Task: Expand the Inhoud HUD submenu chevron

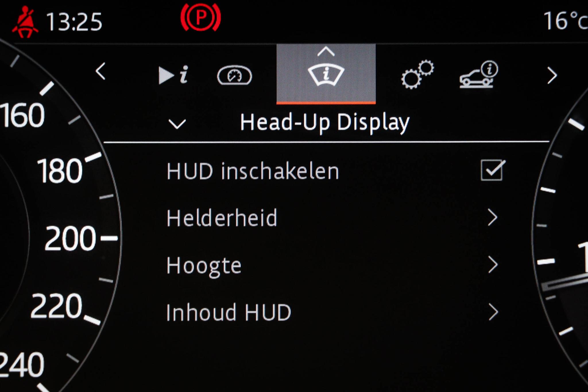Action: (493, 312)
